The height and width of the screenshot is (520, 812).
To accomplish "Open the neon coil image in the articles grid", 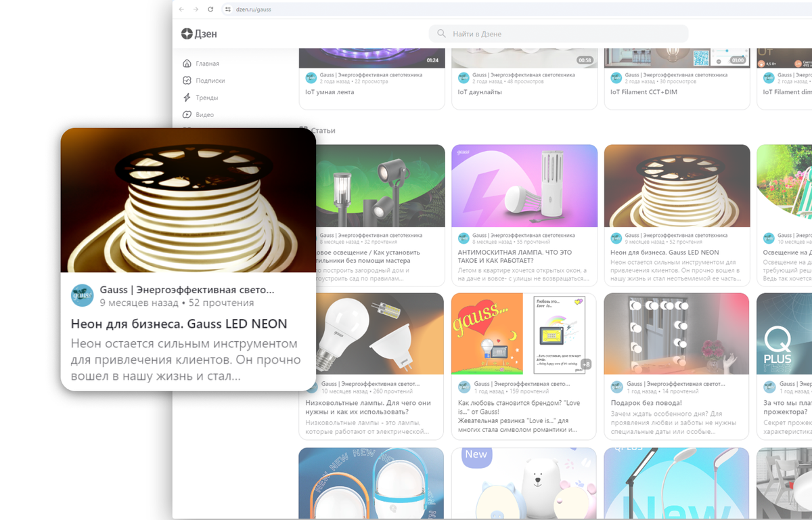I will click(x=677, y=186).
